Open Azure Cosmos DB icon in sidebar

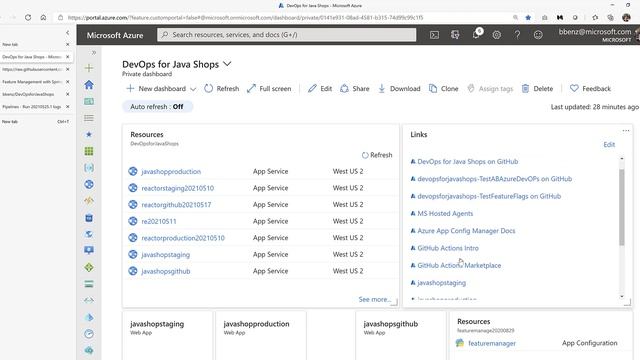pos(89,234)
